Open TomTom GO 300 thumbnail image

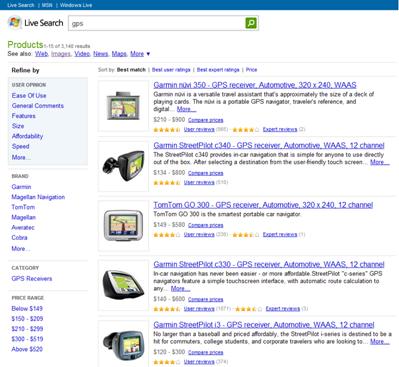(123, 226)
